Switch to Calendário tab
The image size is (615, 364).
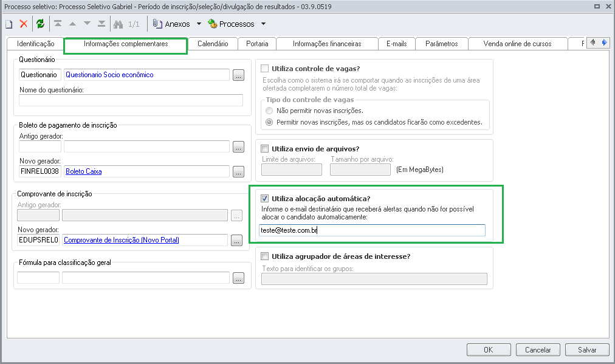pos(213,44)
